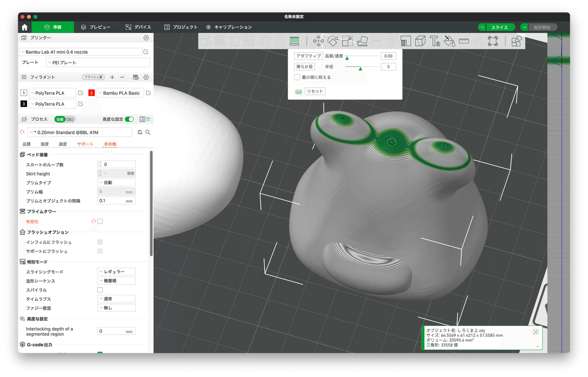This screenshot has width=588, height=377.
Task: Open the 造形シーケンス dropdown
Action: coord(116,281)
